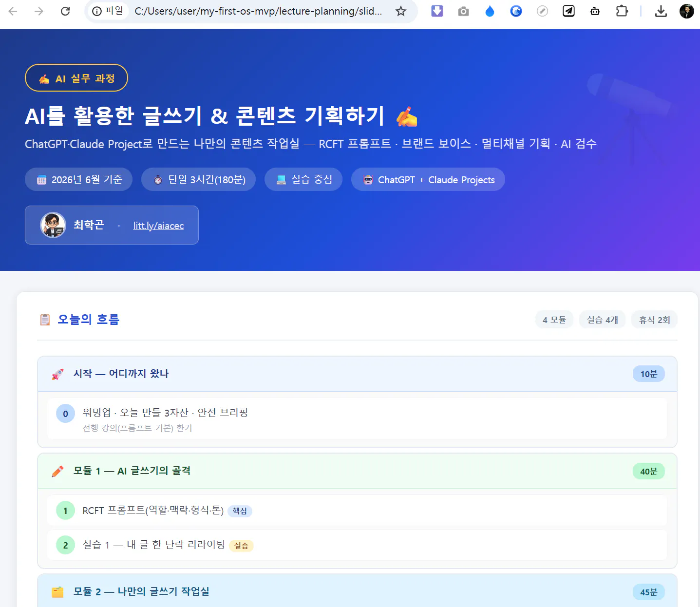The height and width of the screenshot is (607, 700).
Task: Open the profile avatar in the toolbar
Action: pyautogui.click(x=687, y=11)
